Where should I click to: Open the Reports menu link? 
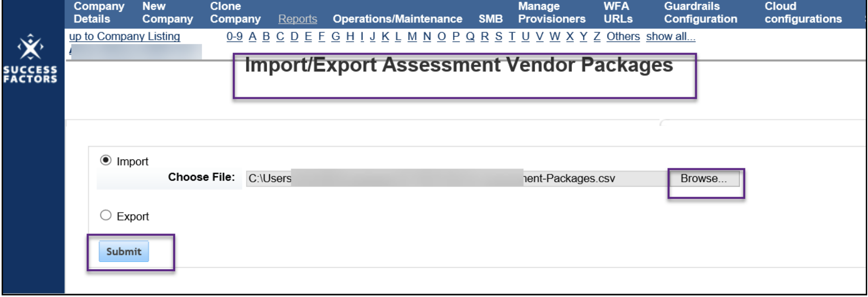(x=298, y=19)
